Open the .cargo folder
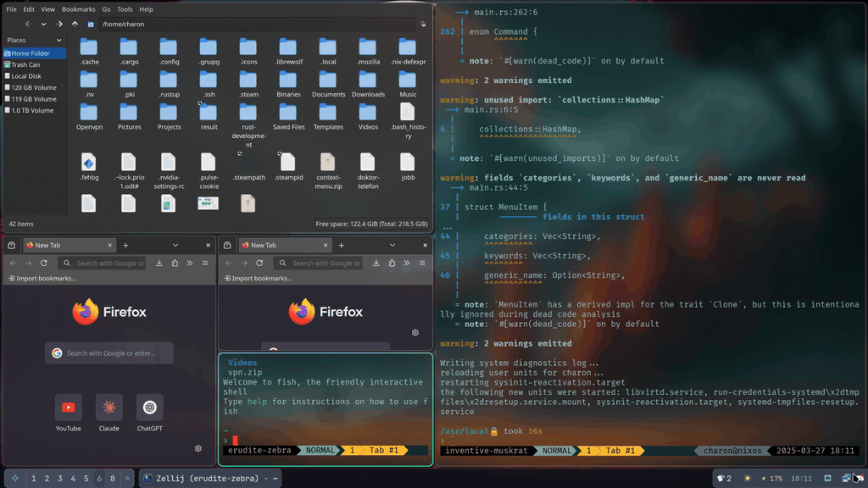Image resolution: width=868 pixels, height=488 pixels. tap(129, 48)
